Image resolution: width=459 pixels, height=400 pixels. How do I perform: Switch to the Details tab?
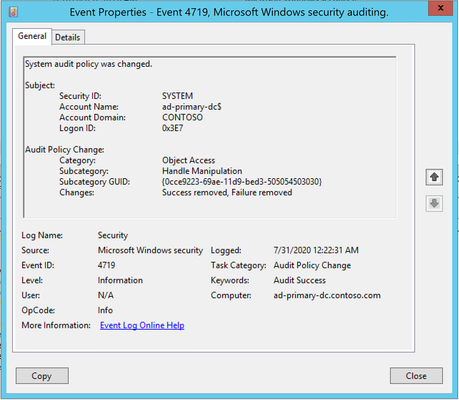point(68,37)
